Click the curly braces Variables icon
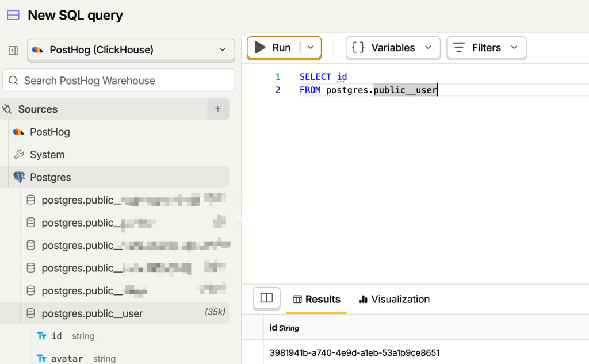This screenshot has height=364, width=589. coord(358,47)
